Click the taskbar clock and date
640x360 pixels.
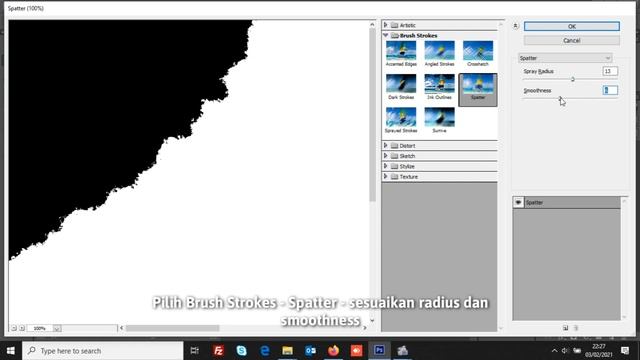point(598,351)
